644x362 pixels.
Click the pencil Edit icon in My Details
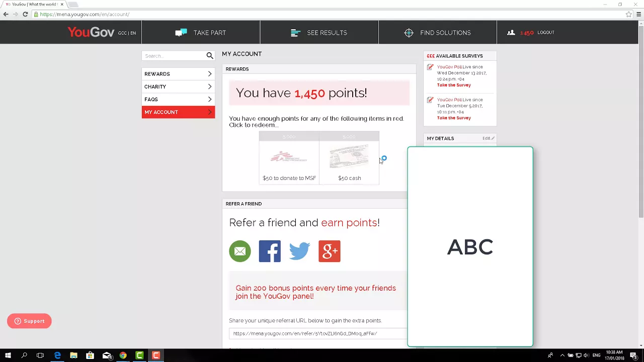pos(493,138)
